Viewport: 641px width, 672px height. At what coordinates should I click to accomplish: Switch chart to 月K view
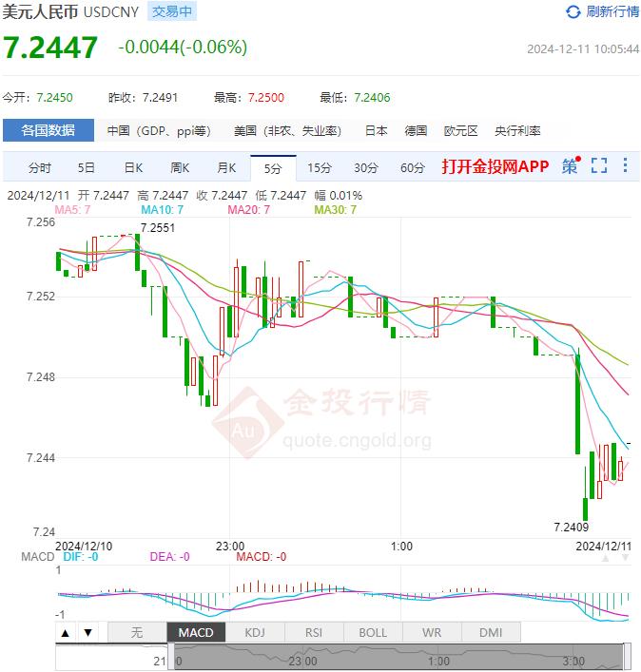point(226,167)
